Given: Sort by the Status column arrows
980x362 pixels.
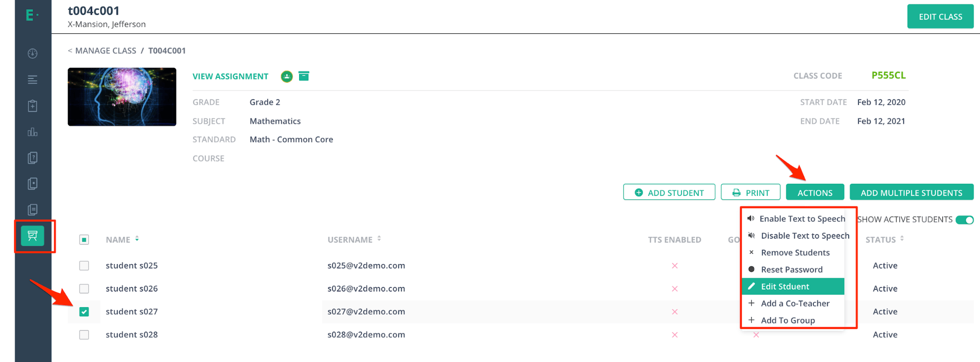Looking at the screenshot, I should click(902, 239).
